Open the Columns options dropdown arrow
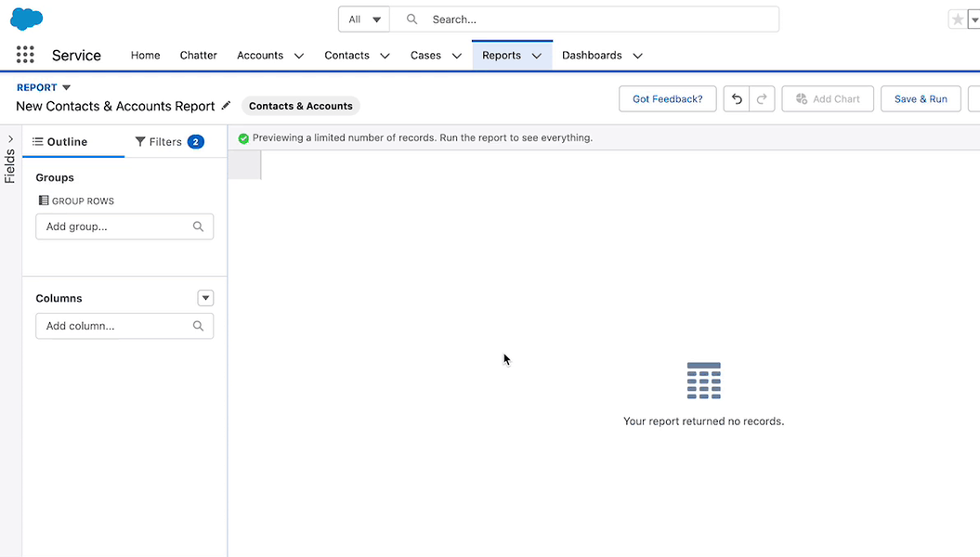 pos(206,298)
